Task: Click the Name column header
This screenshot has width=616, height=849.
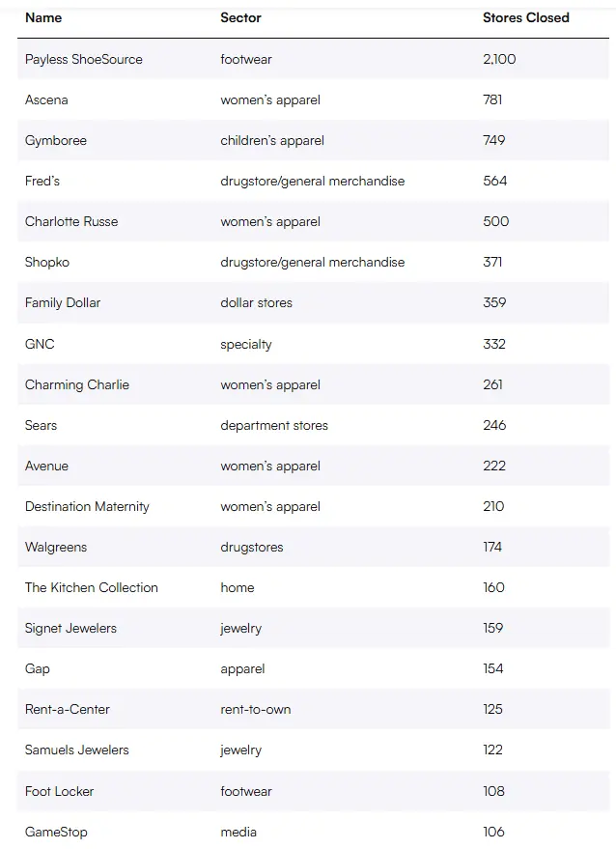Action: 43,17
